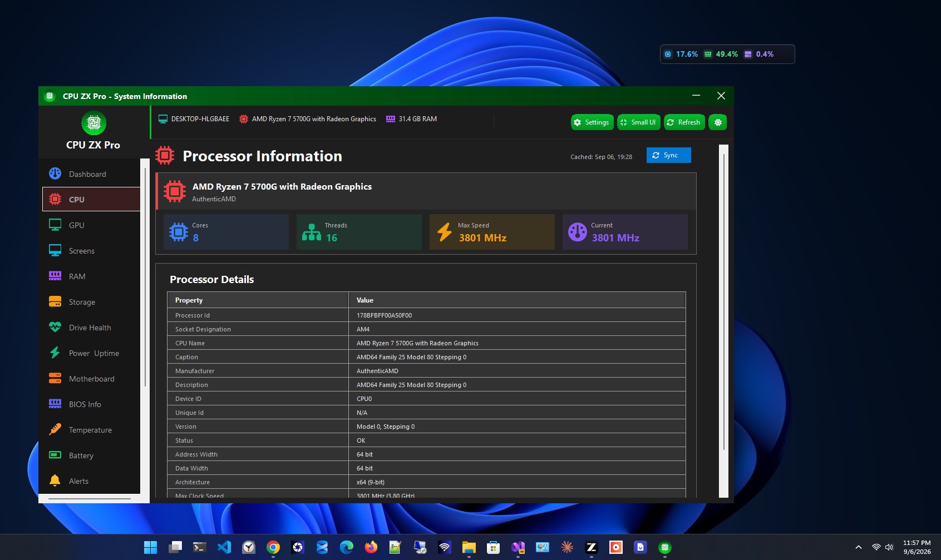
Task: Select the Drive Health menu item
Action: click(91, 327)
